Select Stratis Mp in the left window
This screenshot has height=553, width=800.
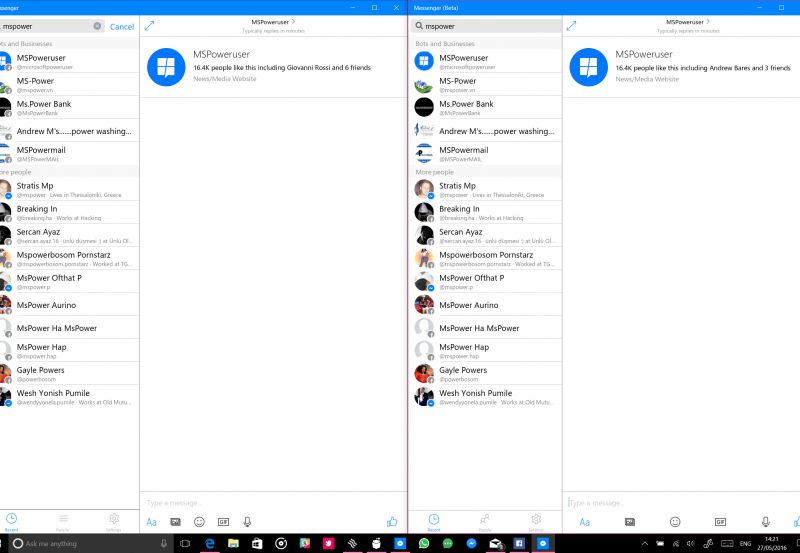[69, 189]
